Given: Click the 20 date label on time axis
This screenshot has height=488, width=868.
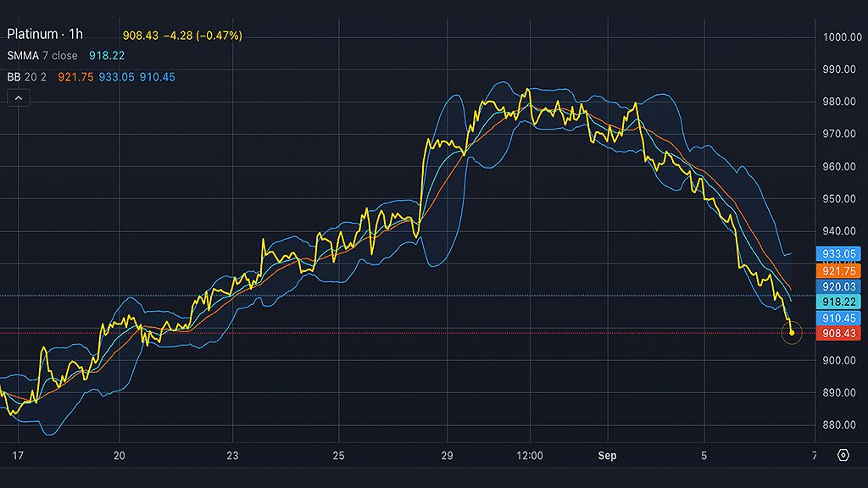Looking at the screenshot, I should pos(119,456).
